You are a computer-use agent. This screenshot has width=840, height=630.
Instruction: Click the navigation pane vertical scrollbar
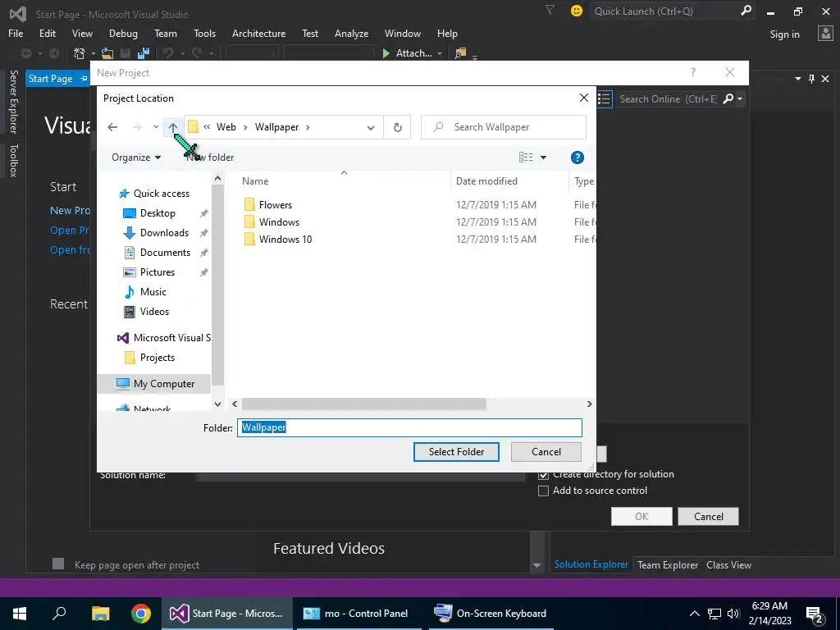217,285
